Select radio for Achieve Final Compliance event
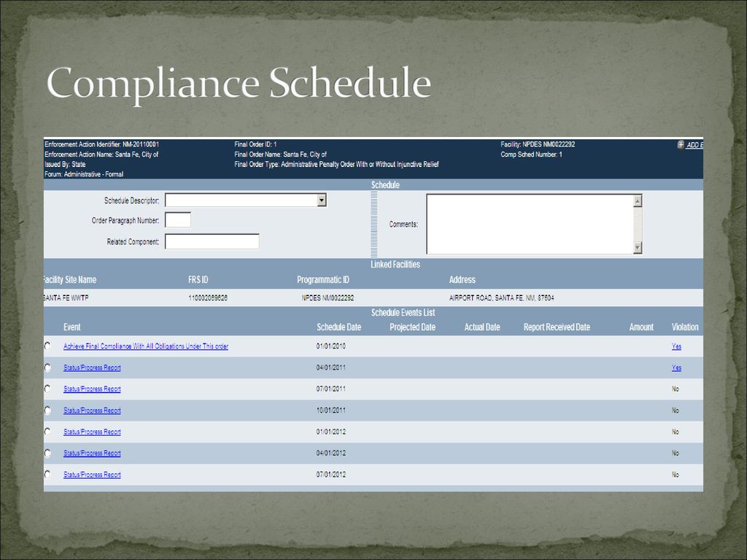The image size is (747, 560). 47,346
